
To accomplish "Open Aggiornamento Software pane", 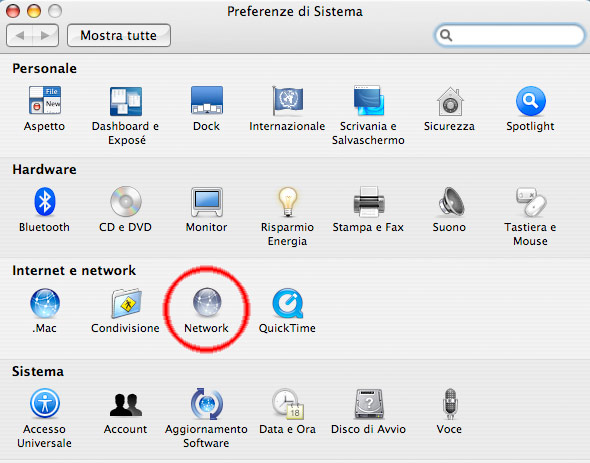I will click(x=207, y=404).
